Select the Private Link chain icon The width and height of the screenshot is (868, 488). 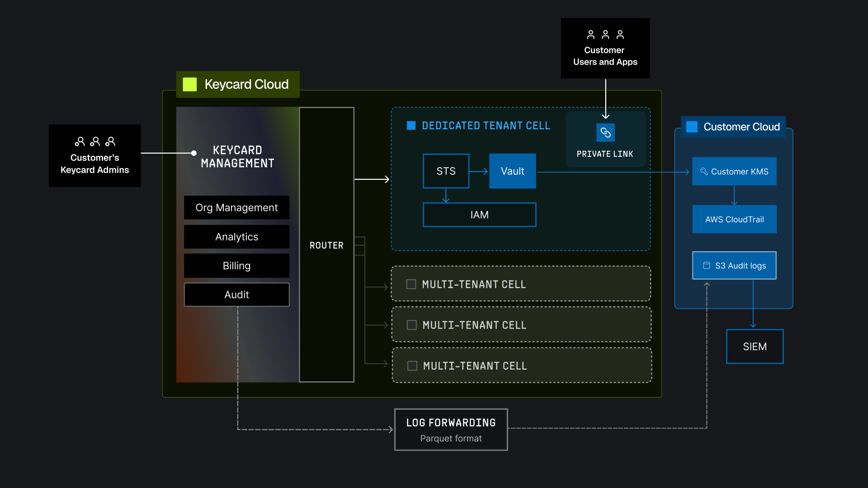[605, 132]
